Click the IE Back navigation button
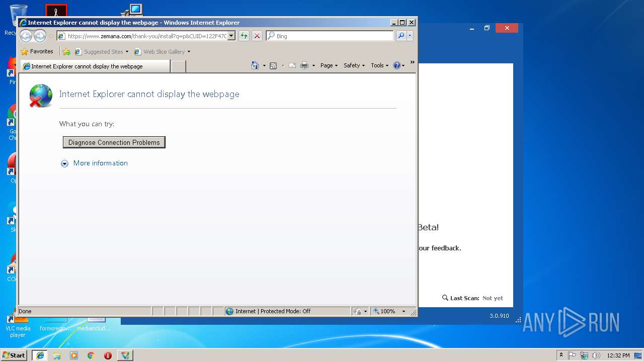Image resolution: width=644 pixels, height=362 pixels. pos(26,36)
